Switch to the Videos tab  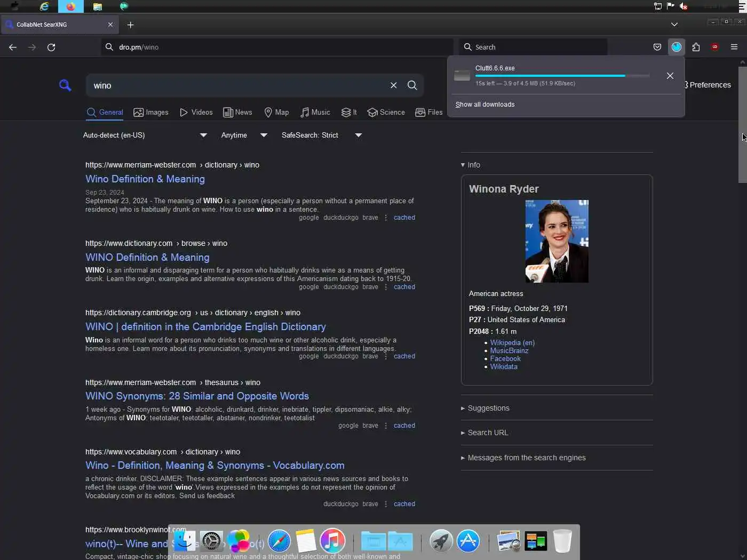(x=196, y=113)
